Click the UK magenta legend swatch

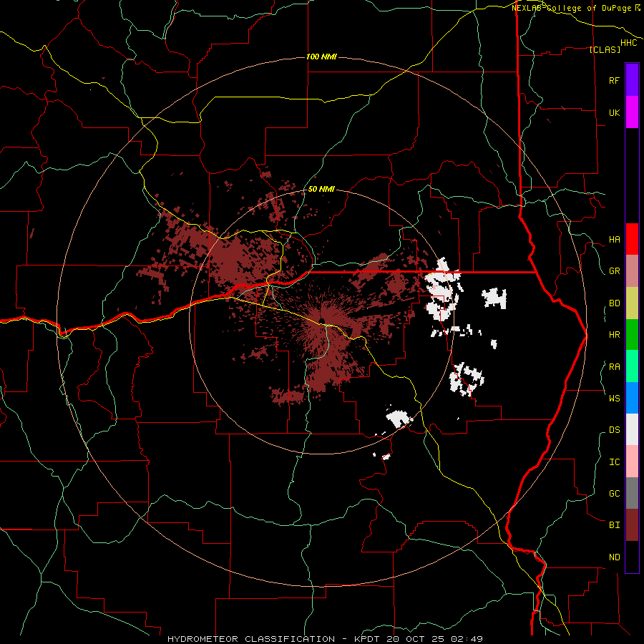632,112
